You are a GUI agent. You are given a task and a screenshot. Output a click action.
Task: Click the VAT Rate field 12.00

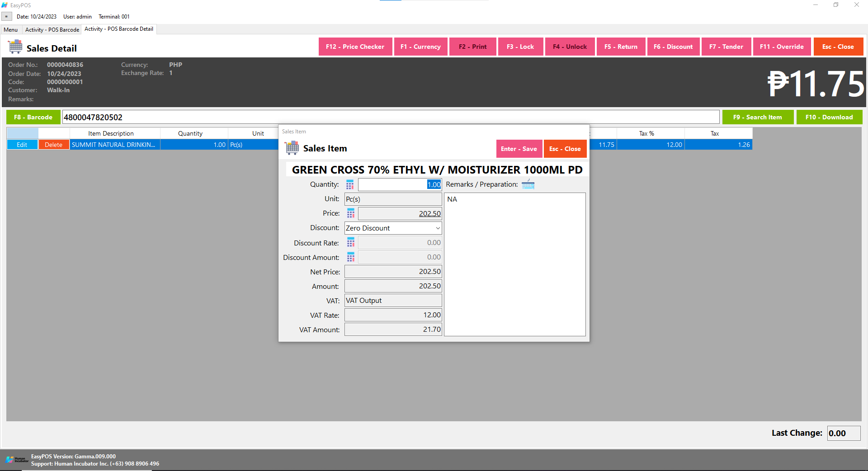click(393, 315)
